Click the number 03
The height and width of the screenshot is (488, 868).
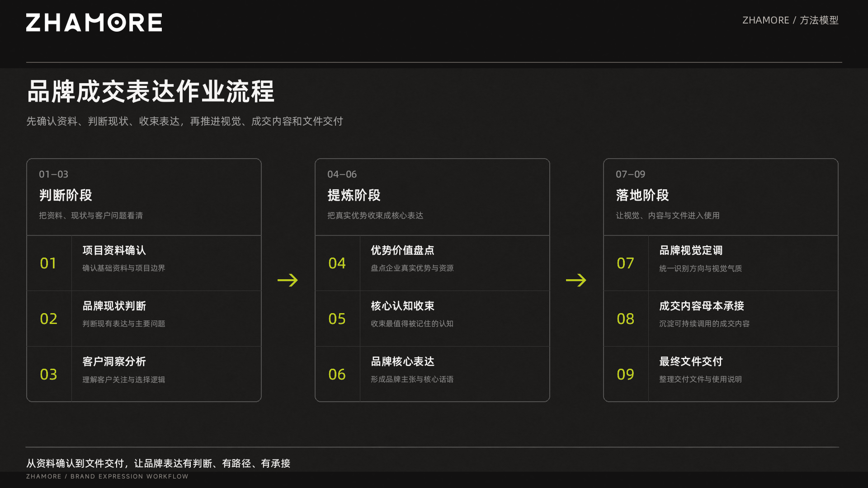48,374
